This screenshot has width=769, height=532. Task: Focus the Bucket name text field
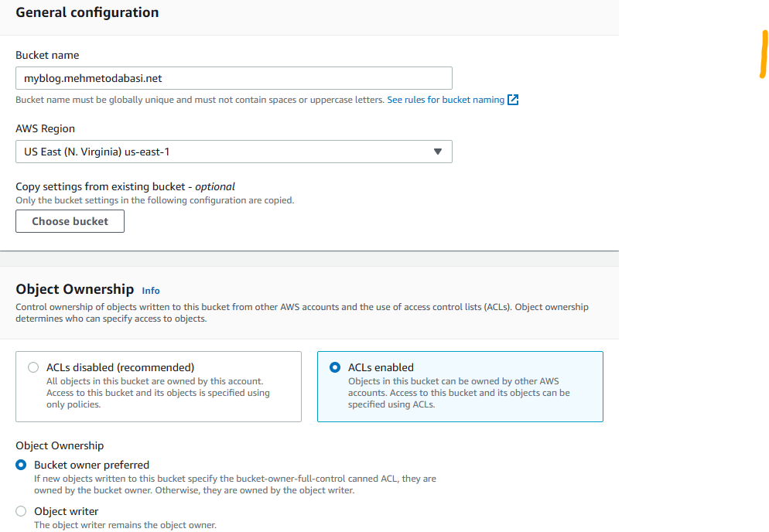234,78
